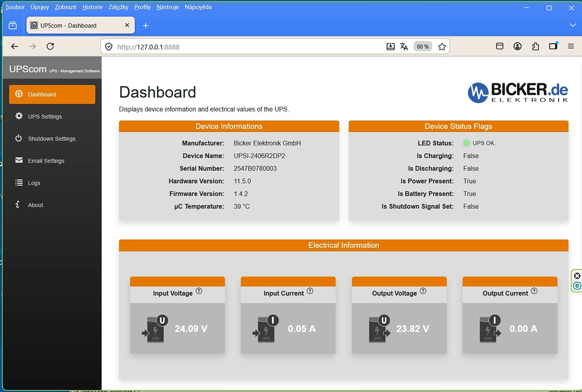The height and width of the screenshot is (392, 582).
Task: Open the Zobrazit menu
Action: pyautogui.click(x=66, y=7)
